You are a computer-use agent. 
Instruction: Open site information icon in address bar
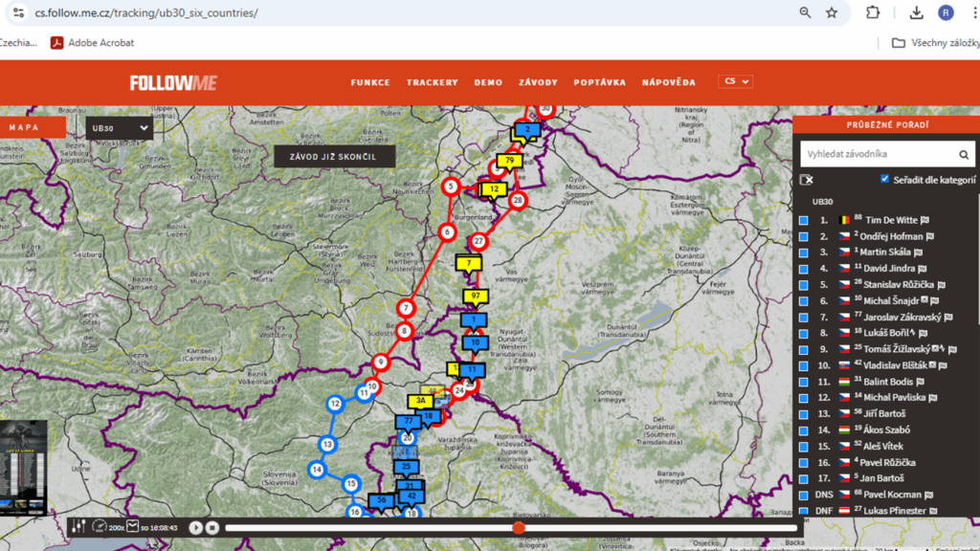18,12
